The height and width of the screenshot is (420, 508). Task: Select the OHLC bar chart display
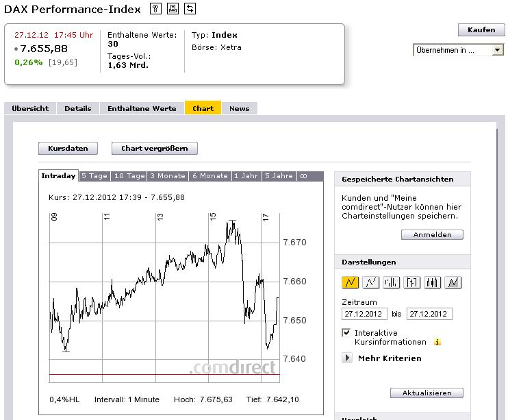pos(411,282)
